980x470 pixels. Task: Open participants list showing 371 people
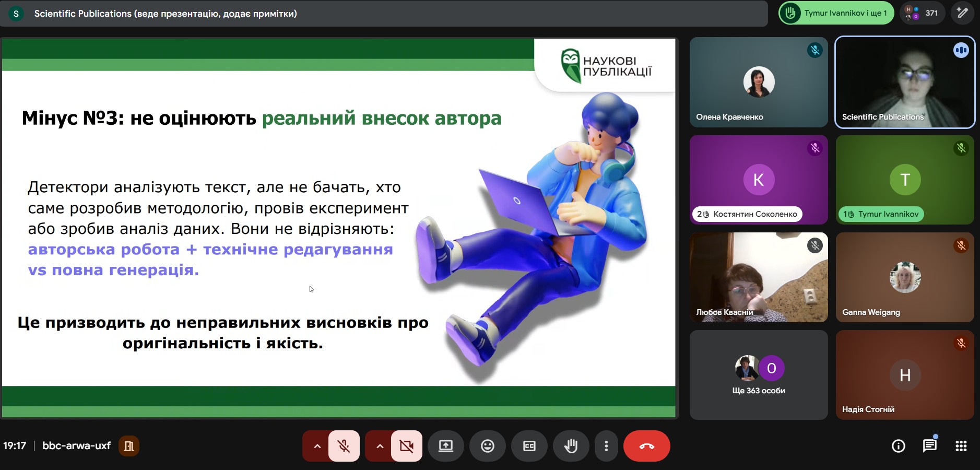(x=922, y=13)
